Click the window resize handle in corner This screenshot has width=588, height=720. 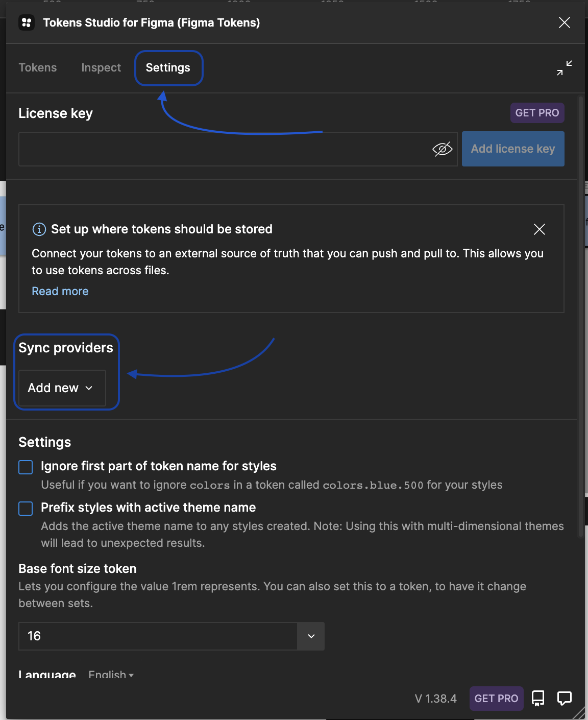click(x=579, y=713)
